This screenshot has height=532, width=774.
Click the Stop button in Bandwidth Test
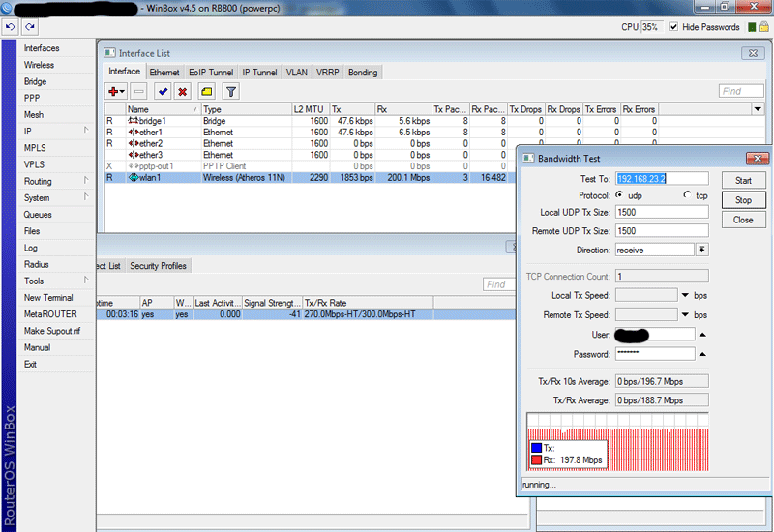pyautogui.click(x=743, y=200)
